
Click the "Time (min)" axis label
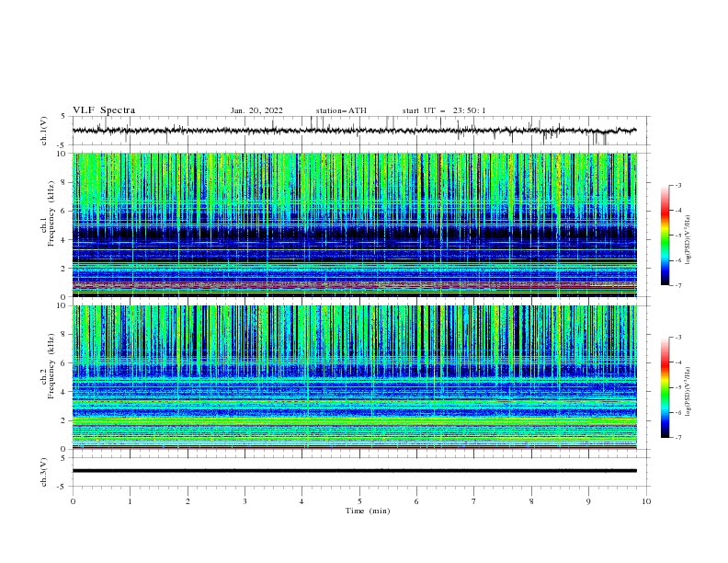(368, 511)
